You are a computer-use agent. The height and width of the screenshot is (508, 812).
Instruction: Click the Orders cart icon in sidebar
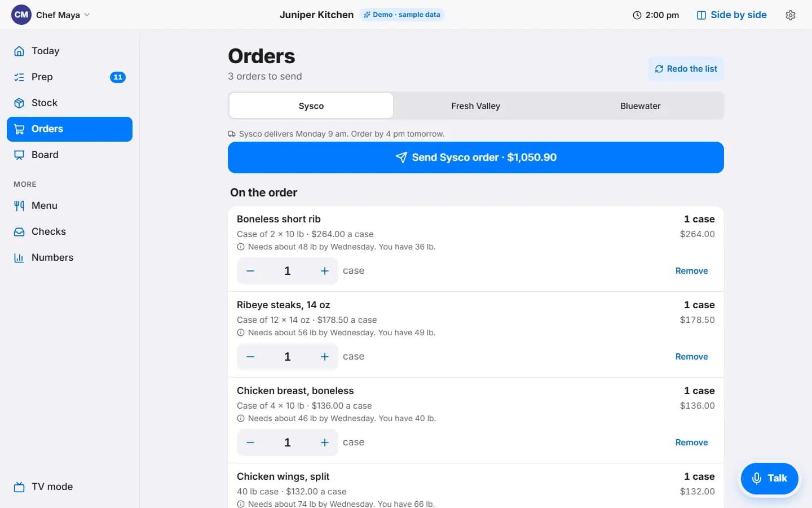coord(19,129)
